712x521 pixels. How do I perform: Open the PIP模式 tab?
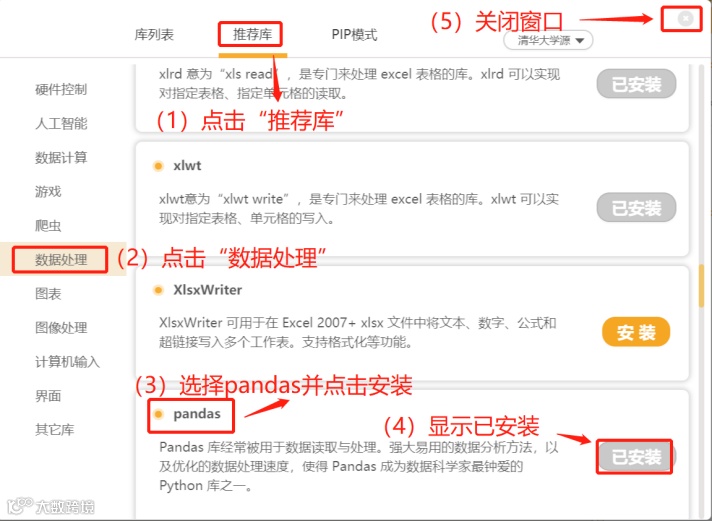click(x=354, y=35)
